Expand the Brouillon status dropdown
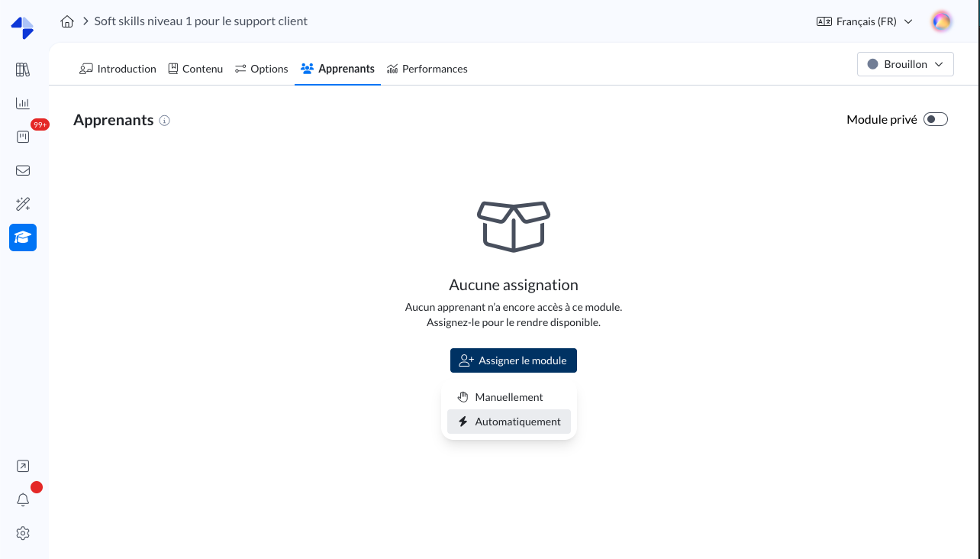 tap(905, 65)
